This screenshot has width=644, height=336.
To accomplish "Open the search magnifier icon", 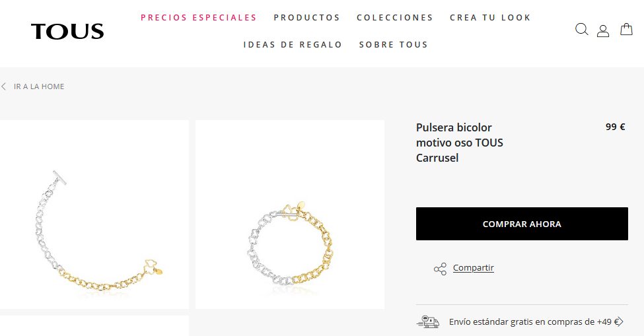I will (581, 29).
